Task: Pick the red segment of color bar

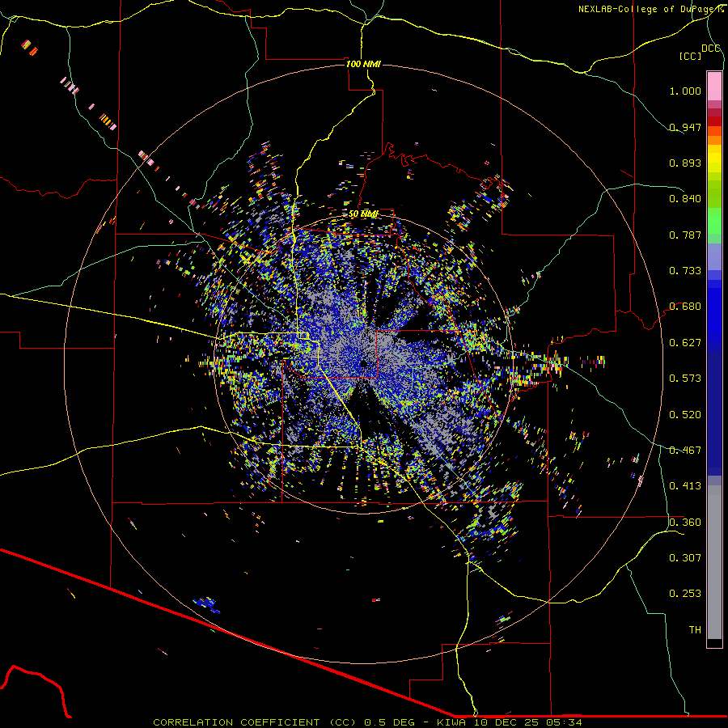Action: click(x=714, y=121)
